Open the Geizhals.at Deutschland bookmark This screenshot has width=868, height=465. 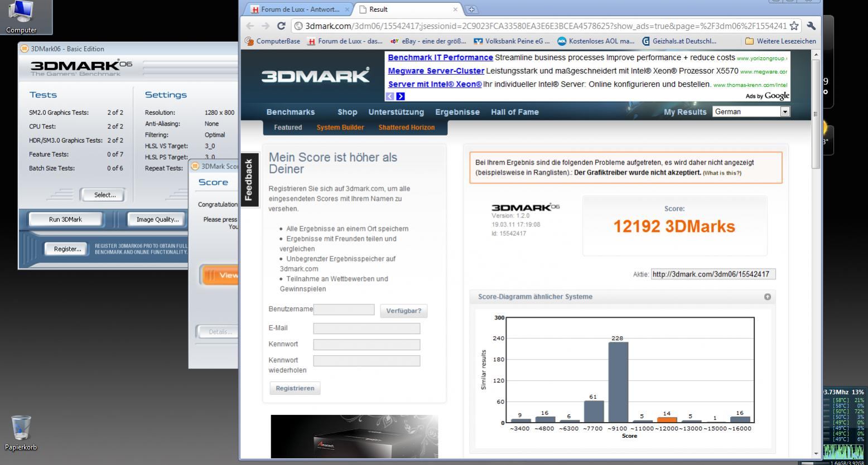[679, 41]
